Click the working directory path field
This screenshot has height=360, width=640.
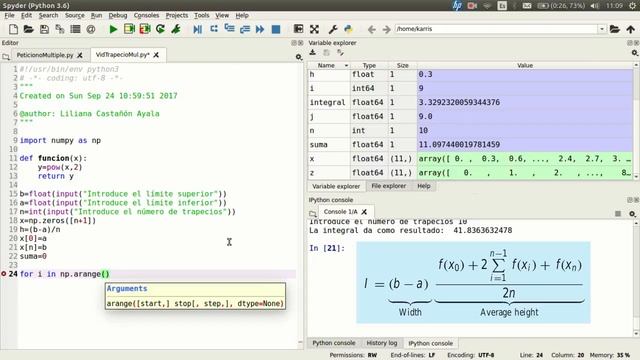click(x=496, y=29)
